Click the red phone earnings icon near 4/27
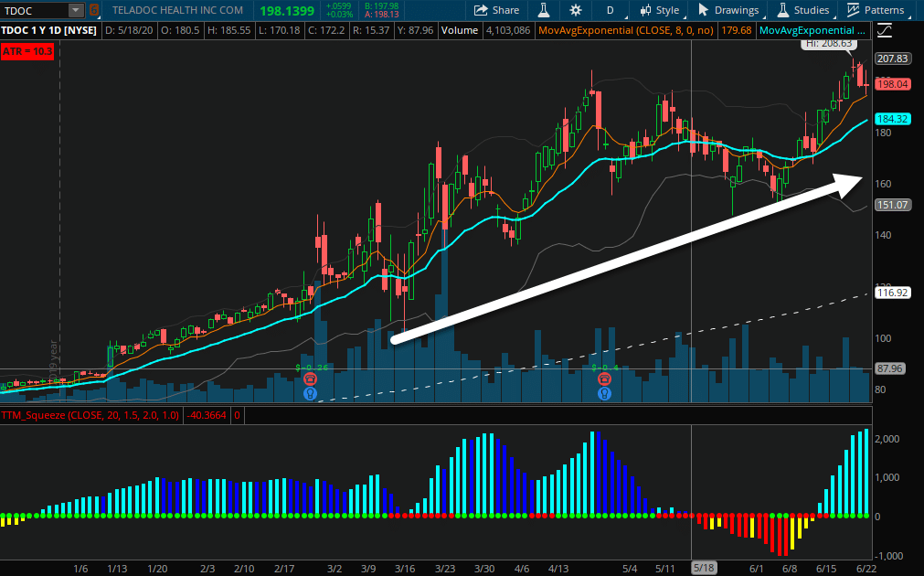This screenshot has width=924, height=576. pos(604,379)
